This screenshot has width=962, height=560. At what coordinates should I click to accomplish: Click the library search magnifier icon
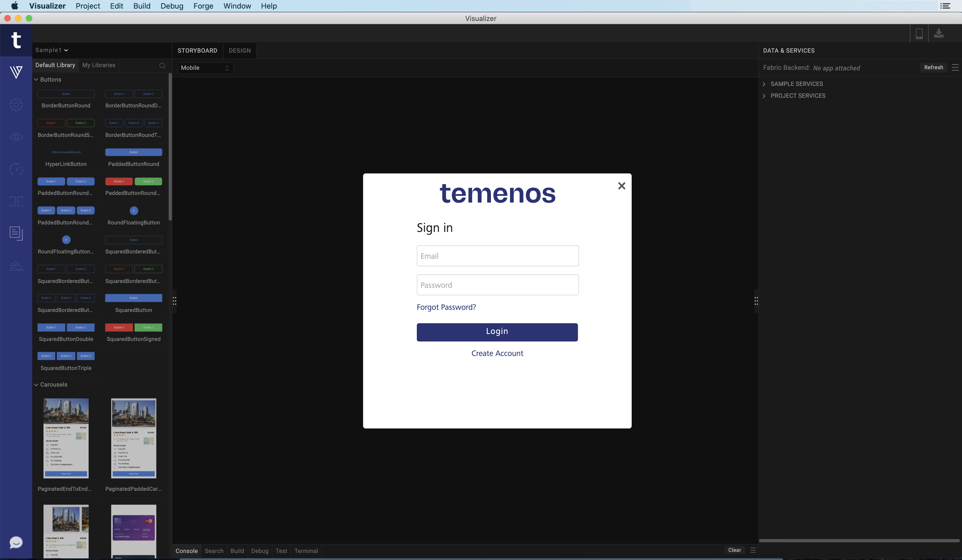click(162, 66)
